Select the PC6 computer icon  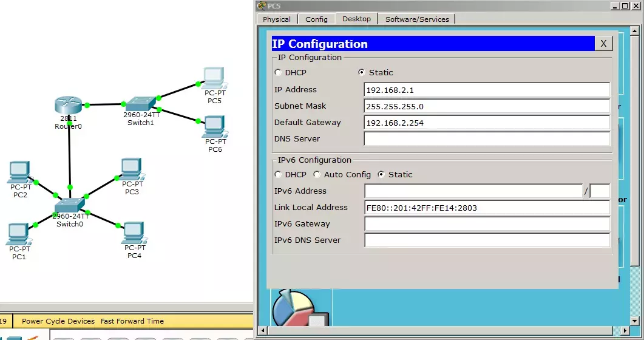(x=215, y=127)
